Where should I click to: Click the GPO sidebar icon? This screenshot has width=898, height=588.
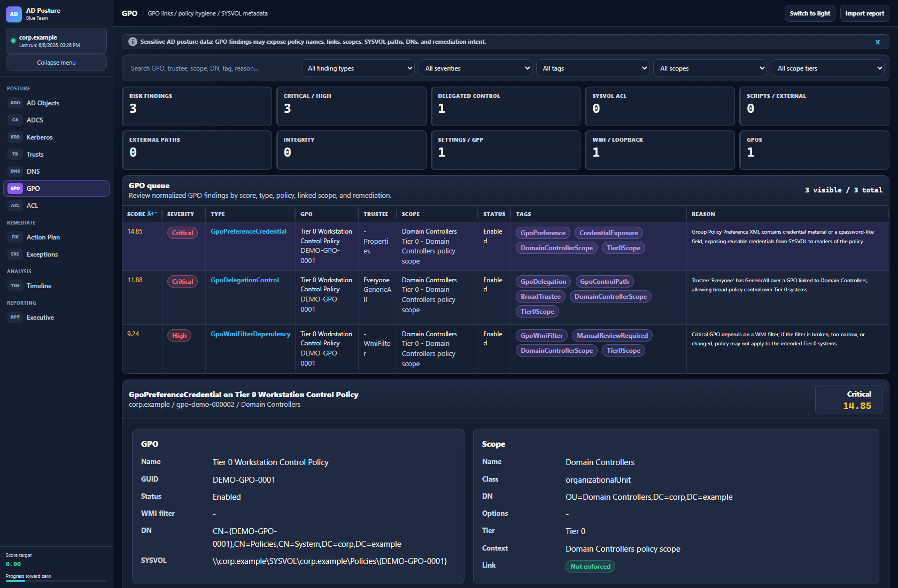tap(15, 188)
